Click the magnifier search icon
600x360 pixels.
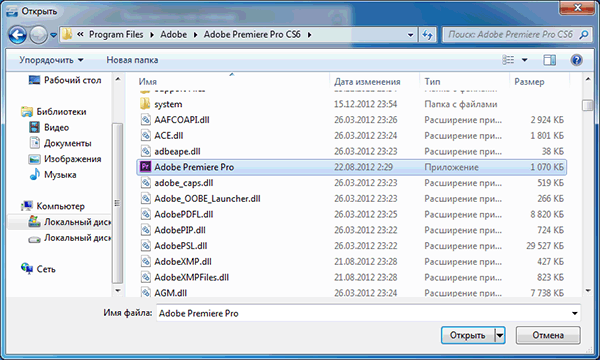tap(584, 35)
